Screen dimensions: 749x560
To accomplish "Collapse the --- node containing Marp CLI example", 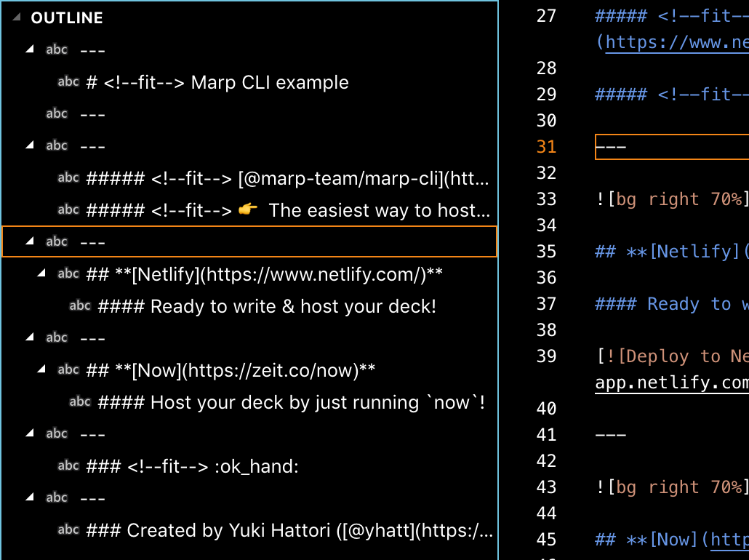I will (30, 49).
